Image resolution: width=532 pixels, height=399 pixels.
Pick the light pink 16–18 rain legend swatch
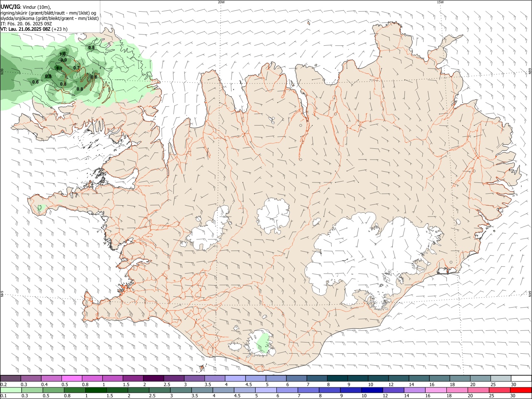[436, 390]
